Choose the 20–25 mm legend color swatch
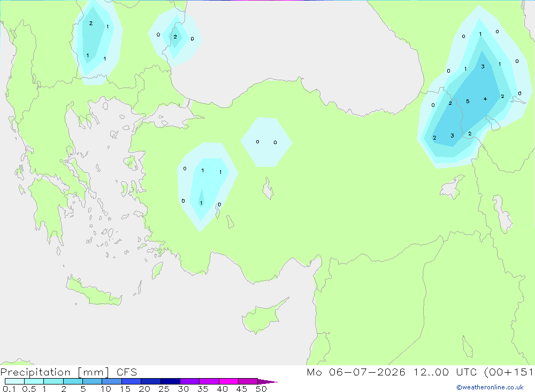Image resolution: width=535 pixels, height=392 pixels. pos(150,381)
